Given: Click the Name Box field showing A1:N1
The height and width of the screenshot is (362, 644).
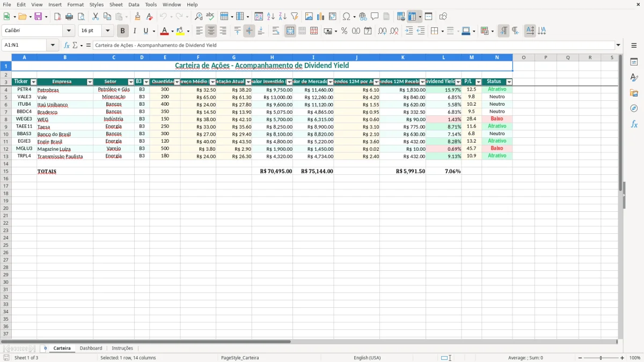Looking at the screenshot, I should click(25, 46).
